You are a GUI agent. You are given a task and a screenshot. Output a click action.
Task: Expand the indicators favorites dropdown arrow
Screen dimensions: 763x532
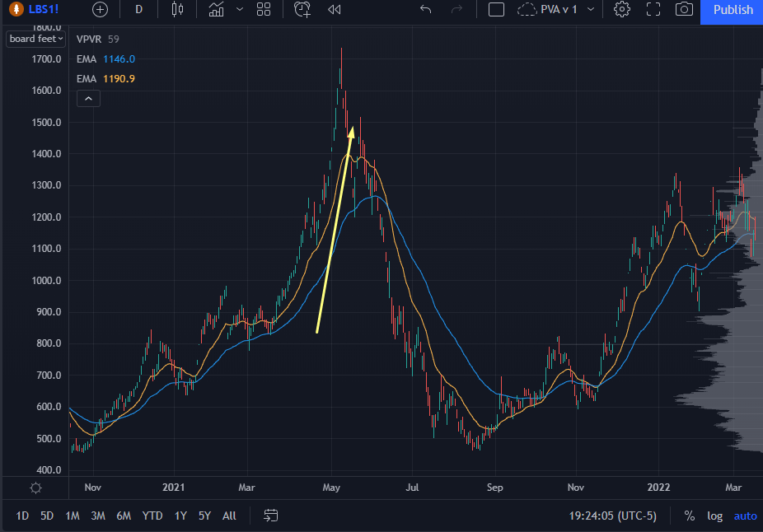coord(240,9)
